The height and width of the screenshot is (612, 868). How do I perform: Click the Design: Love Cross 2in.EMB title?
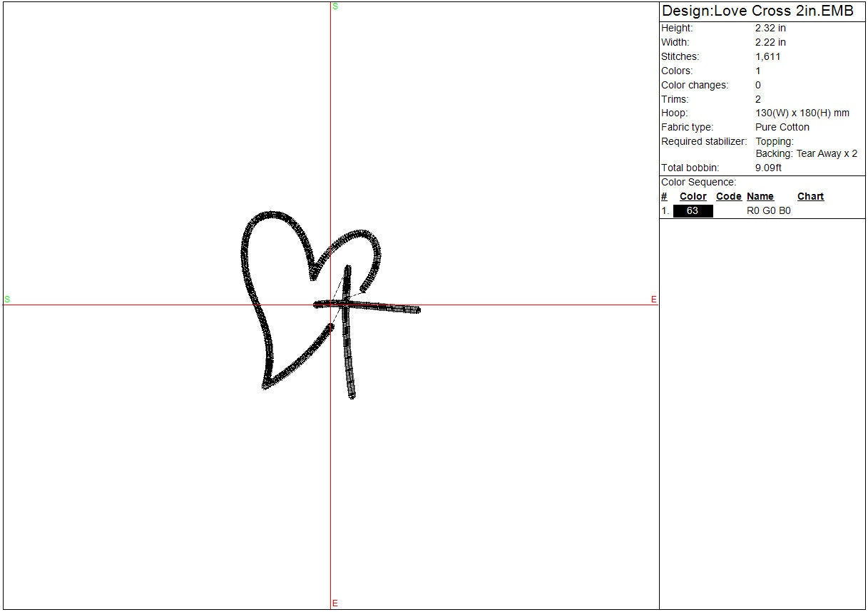click(757, 11)
